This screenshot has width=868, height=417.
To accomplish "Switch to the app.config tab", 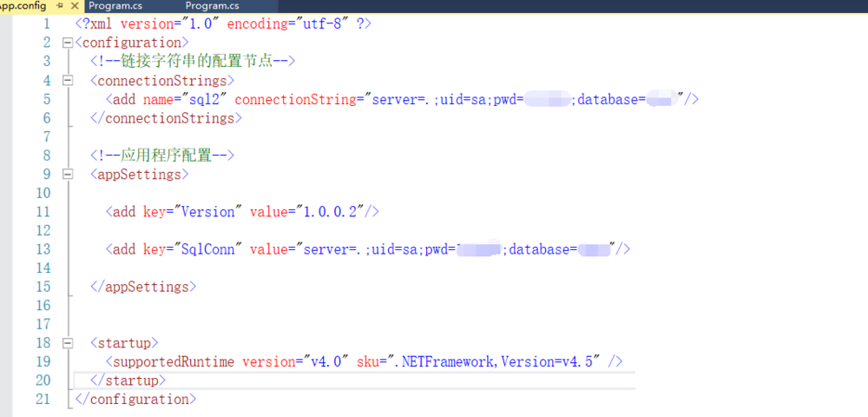I will (x=23, y=5).
